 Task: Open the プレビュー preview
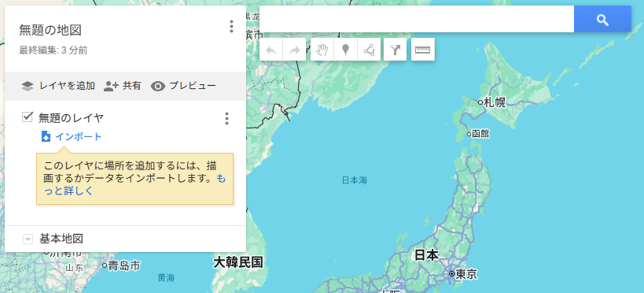pyautogui.click(x=182, y=86)
